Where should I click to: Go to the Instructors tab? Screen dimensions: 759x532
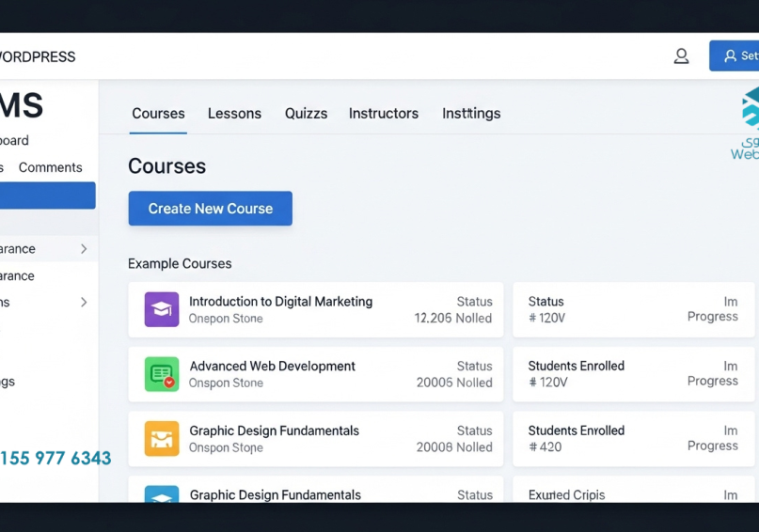tap(384, 114)
